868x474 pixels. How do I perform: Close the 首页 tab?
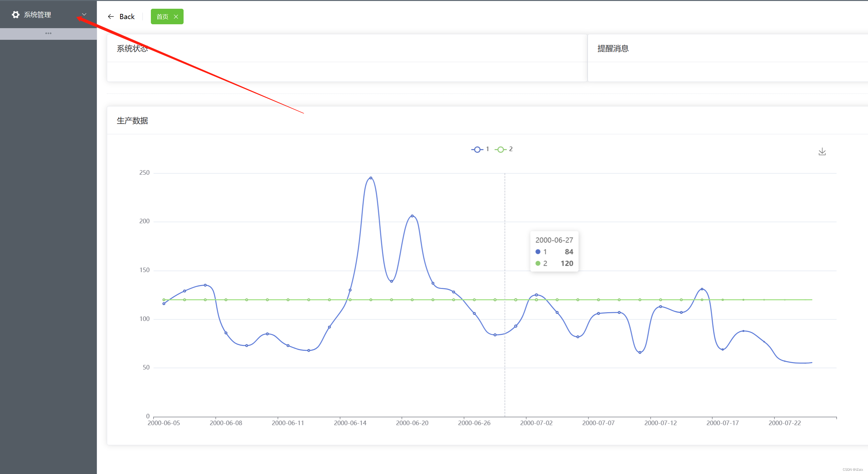[x=176, y=17]
